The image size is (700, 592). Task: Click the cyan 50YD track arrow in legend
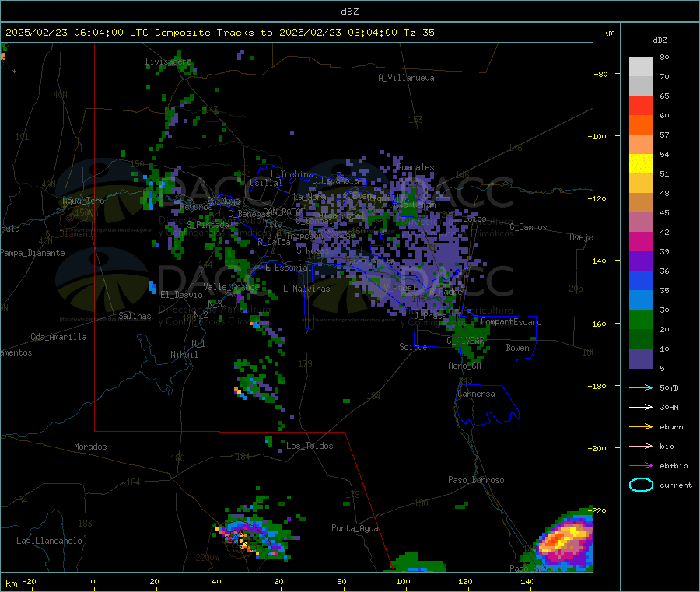(x=641, y=387)
